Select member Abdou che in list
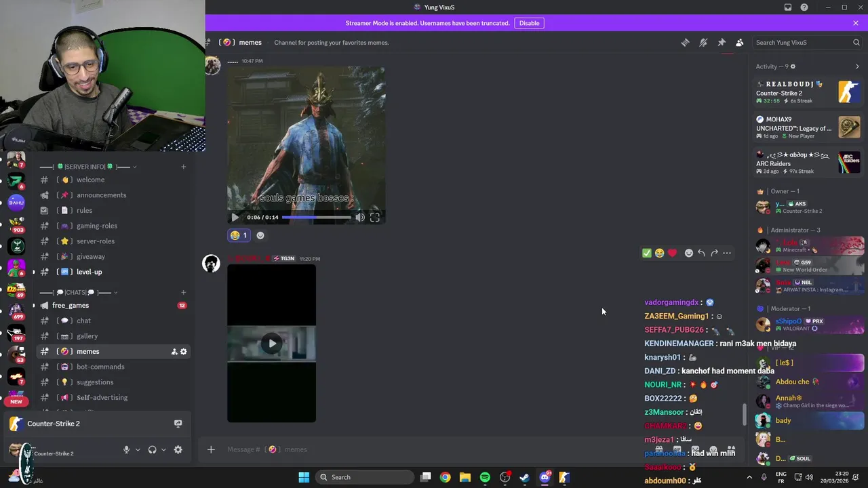The width and height of the screenshot is (868, 488). pos(808,382)
